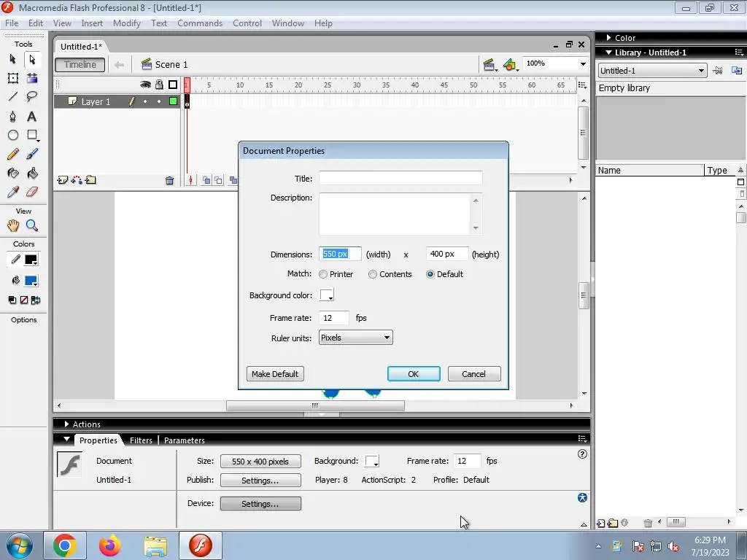
Task: Select the Selection arrow tool
Action: [x=13, y=59]
